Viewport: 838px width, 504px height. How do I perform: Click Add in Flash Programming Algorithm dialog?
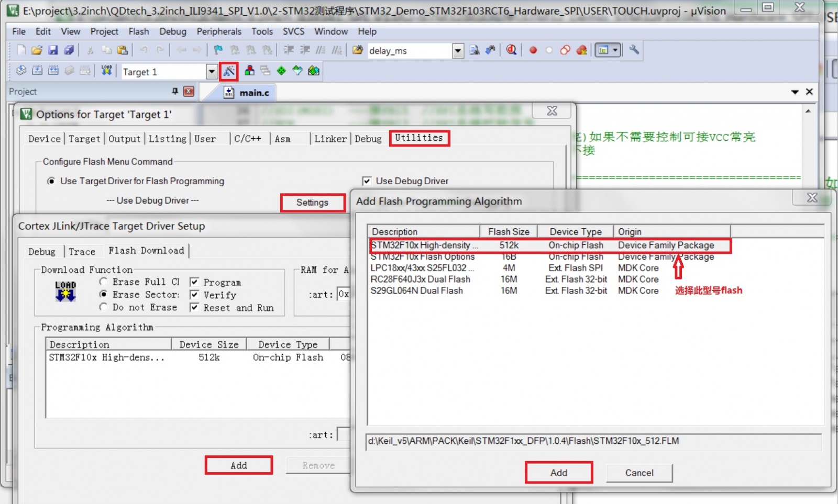(558, 473)
